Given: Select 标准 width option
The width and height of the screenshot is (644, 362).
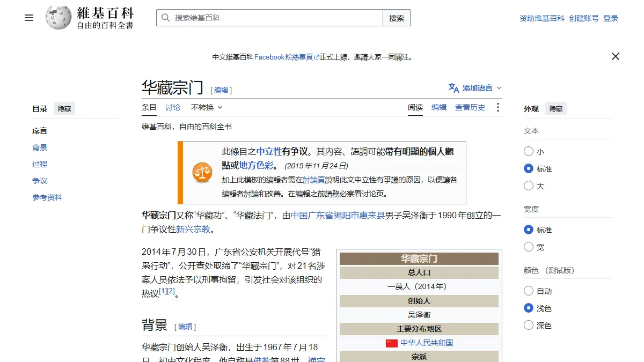Looking at the screenshot, I should (x=529, y=230).
